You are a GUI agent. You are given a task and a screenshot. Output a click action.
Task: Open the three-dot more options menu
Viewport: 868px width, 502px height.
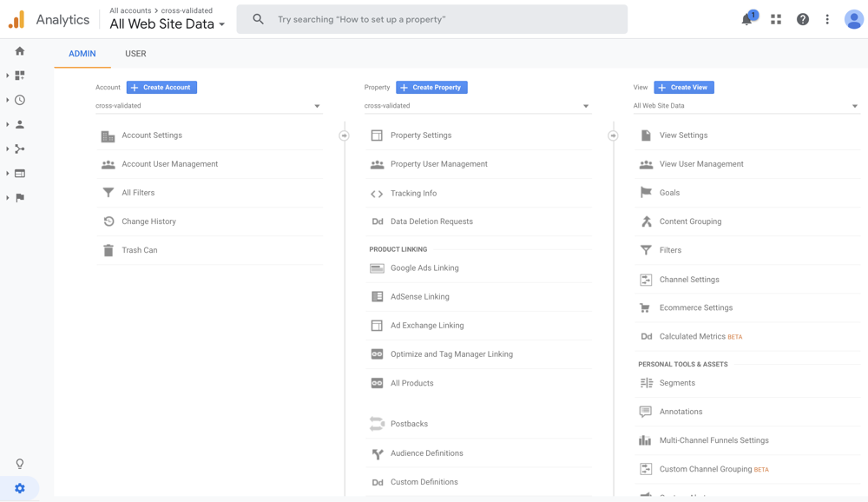[x=827, y=19]
